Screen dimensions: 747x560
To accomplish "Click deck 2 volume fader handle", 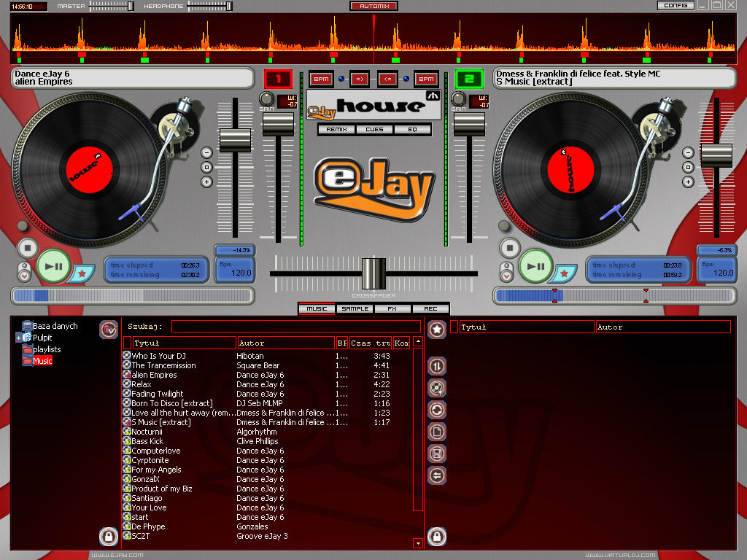I will [469, 124].
